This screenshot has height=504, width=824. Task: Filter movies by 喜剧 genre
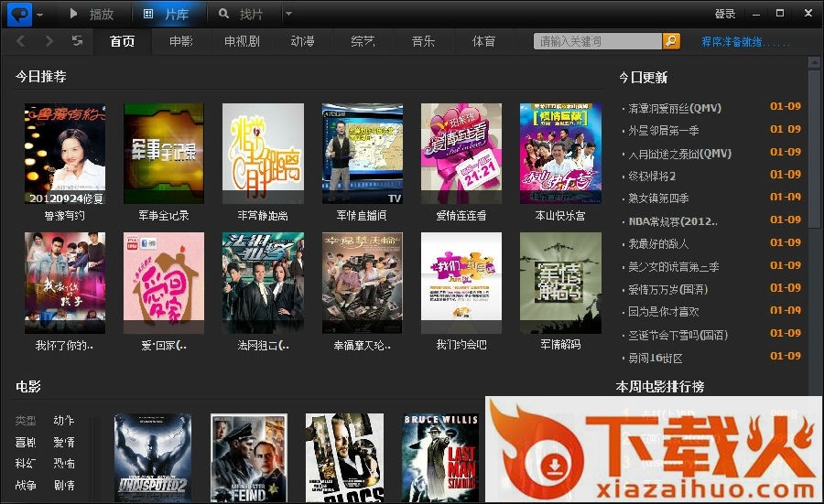click(26, 442)
